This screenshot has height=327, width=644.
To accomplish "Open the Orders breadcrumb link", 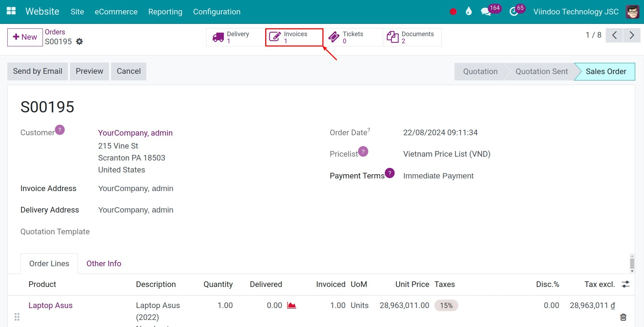I will (x=55, y=32).
